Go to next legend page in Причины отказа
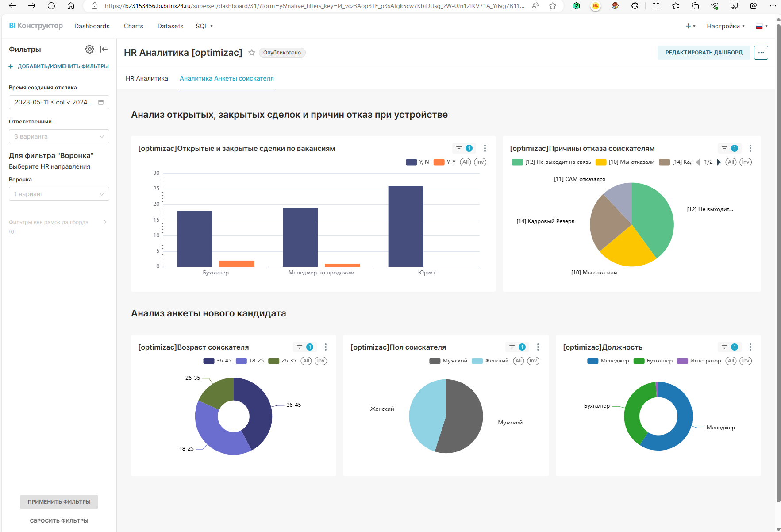781x532 pixels. coord(719,162)
